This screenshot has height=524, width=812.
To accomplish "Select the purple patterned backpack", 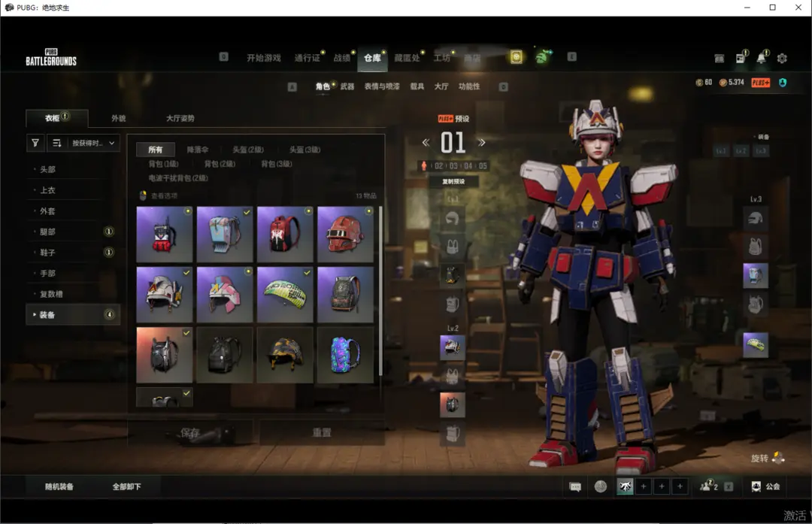I will coord(345,355).
